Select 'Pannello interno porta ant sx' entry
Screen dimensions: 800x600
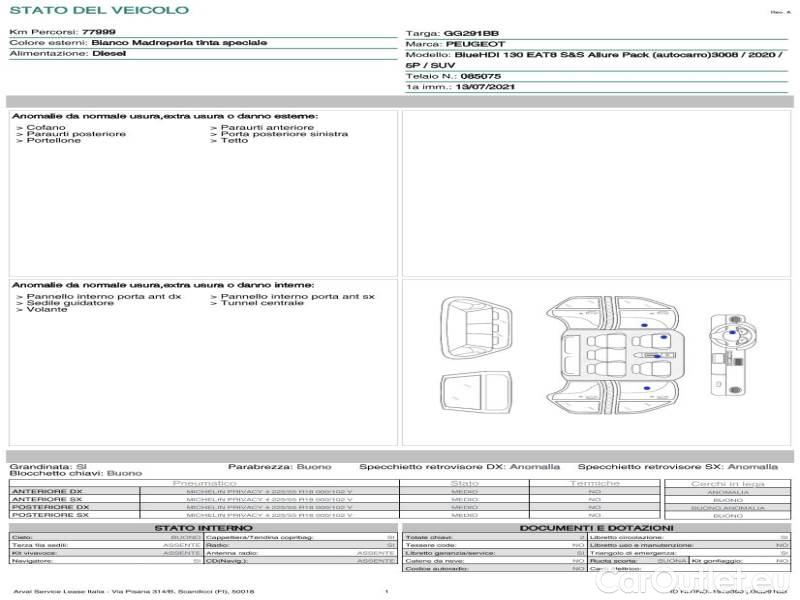point(297,296)
